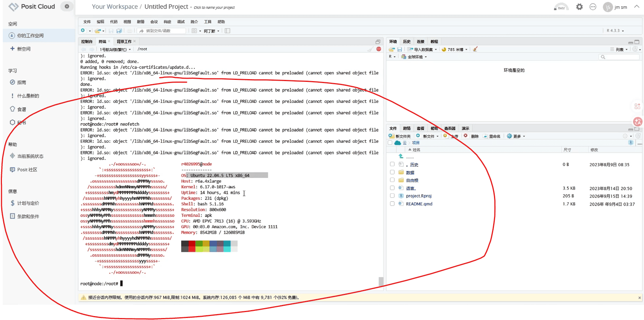644x320 pixels.
Task: Switch to the 历史 tab in Environment pane
Action: (x=407, y=42)
